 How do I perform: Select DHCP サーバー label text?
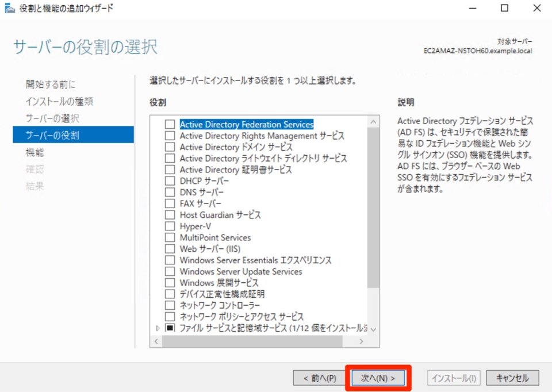[x=204, y=181]
